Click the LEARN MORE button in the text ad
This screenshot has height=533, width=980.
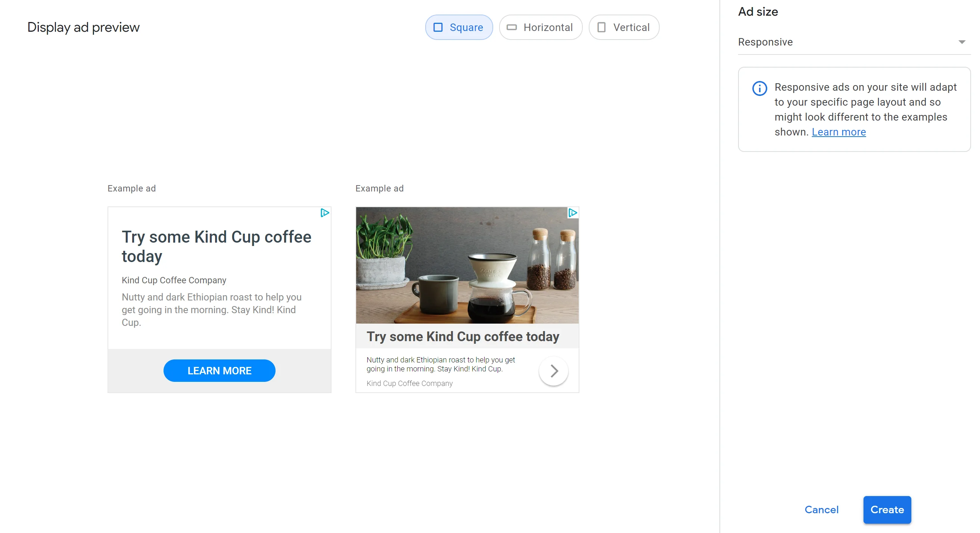coord(219,370)
